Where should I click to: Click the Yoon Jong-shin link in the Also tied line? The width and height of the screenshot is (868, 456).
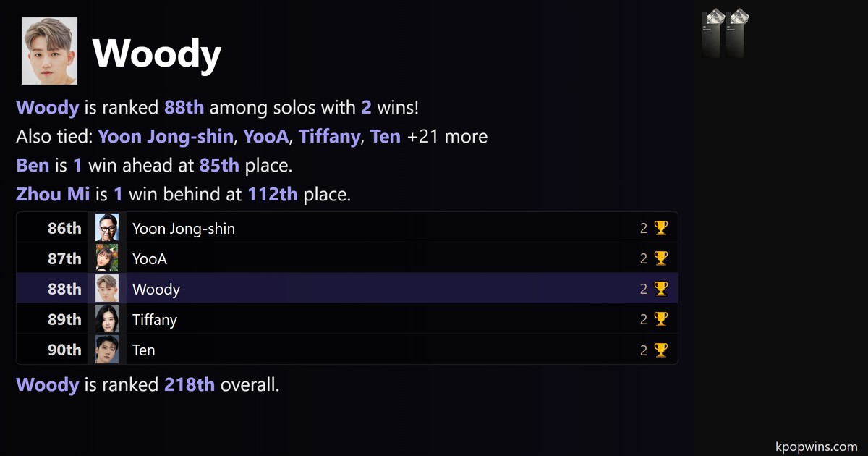point(166,137)
